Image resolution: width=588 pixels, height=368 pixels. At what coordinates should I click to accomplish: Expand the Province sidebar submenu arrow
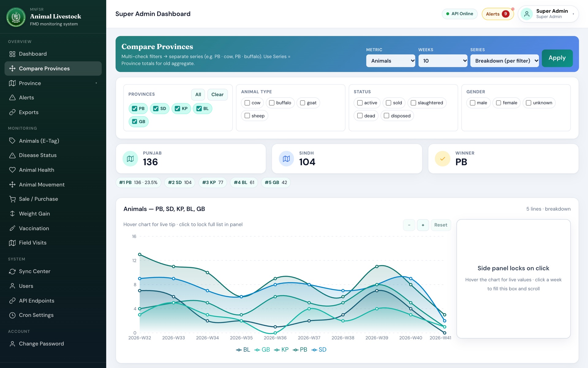coord(96,83)
